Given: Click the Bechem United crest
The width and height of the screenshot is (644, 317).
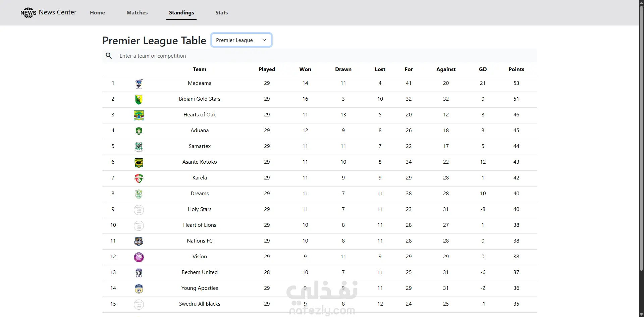Looking at the screenshot, I should coord(139,273).
